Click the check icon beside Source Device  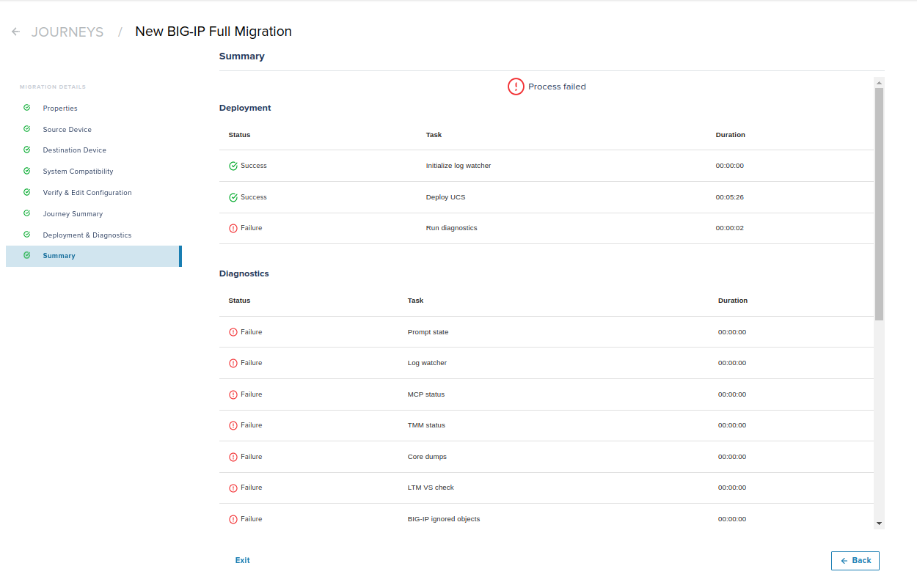pos(27,129)
